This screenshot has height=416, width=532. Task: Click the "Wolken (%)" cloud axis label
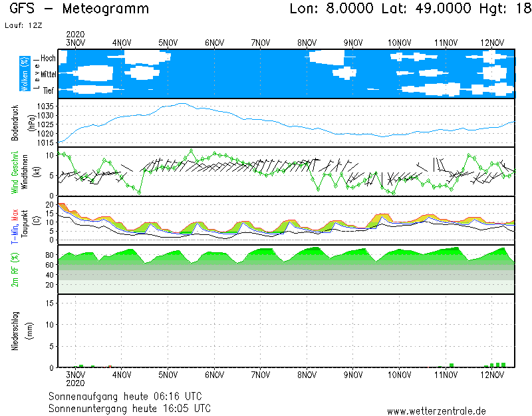click(x=25, y=74)
